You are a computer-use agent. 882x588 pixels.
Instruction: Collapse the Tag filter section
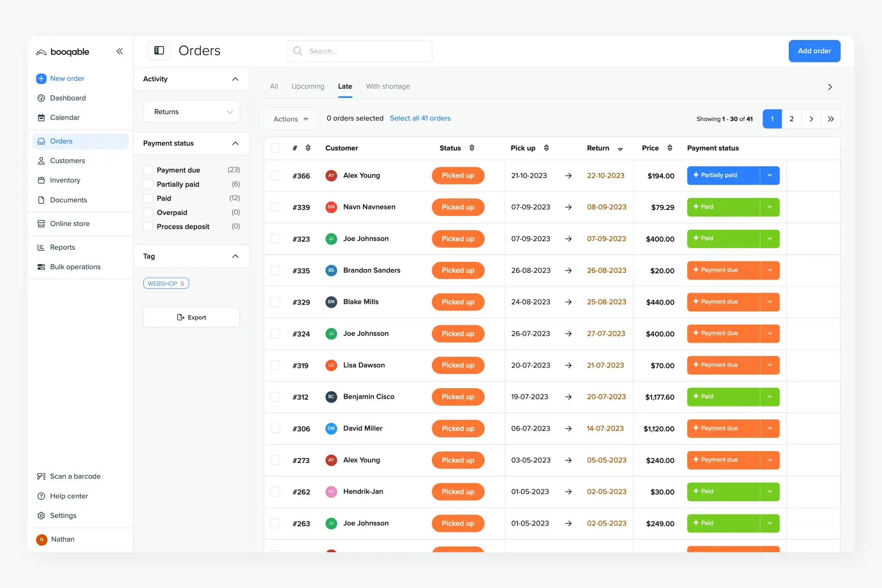pyautogui.click(x=235, y=256)
